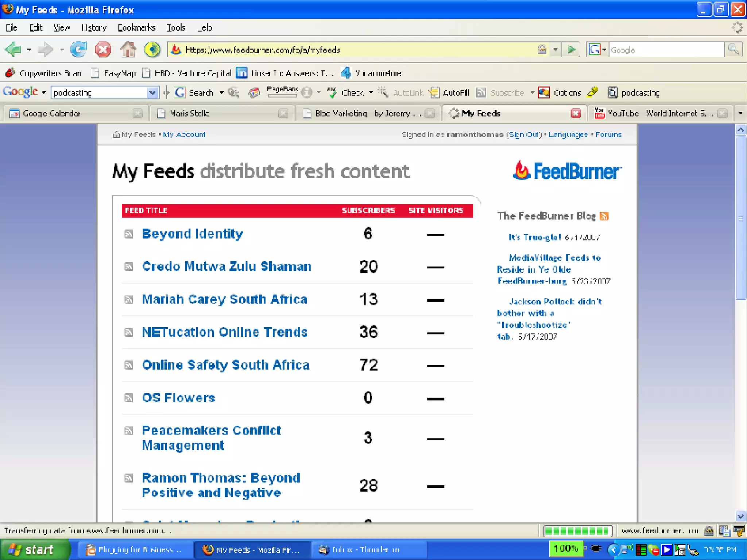
Task: Open Google toolbar search history dropdown
Action: coord(152,93)
